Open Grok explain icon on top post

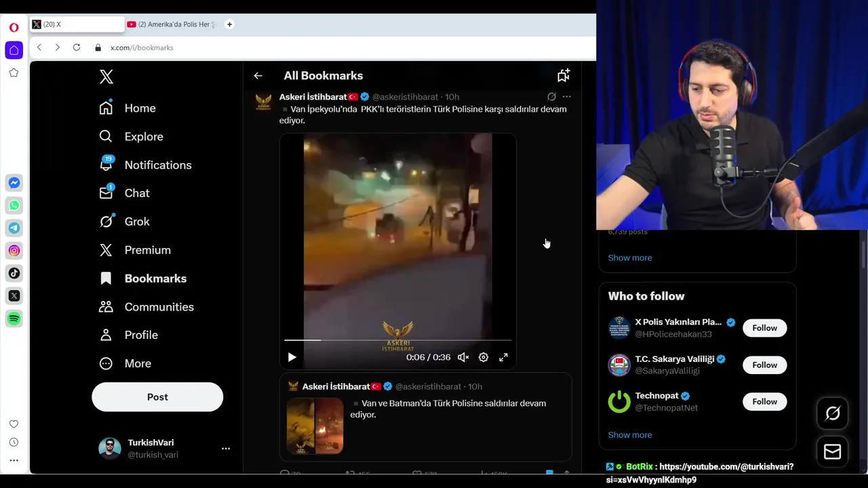[x=551, y=97]
